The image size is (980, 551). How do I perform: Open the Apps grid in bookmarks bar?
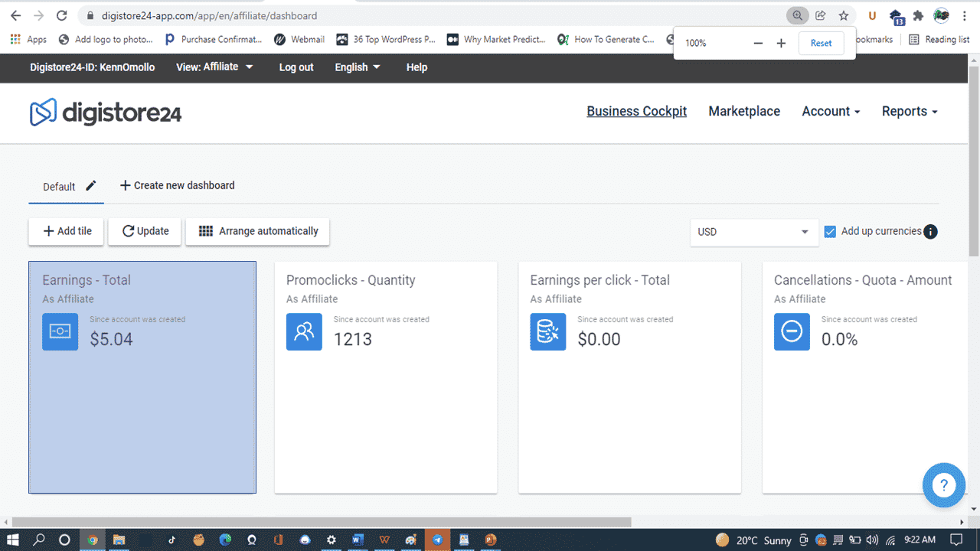point(28,39)
